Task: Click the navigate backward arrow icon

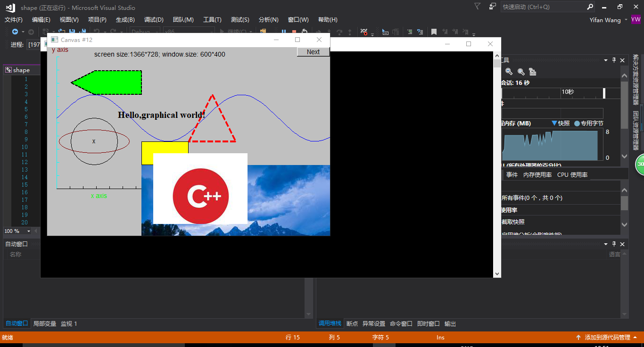Action: [x=15, y=32]
